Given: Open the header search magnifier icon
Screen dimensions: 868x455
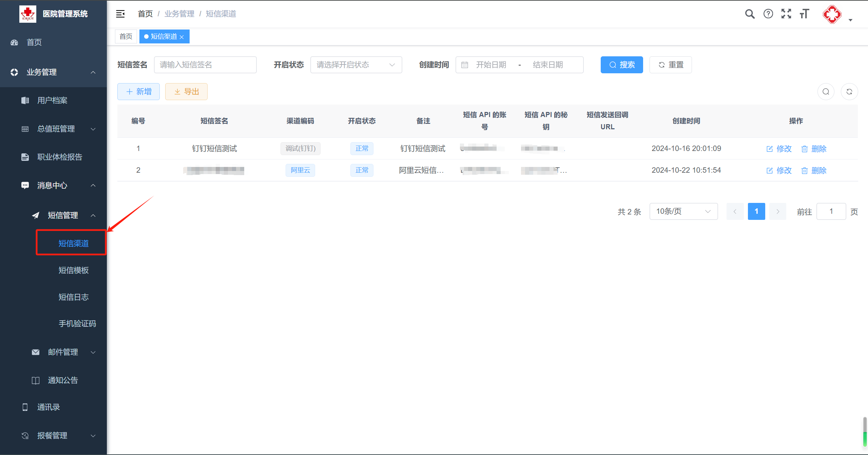Looking at the screenshot, I should [750, 14].
